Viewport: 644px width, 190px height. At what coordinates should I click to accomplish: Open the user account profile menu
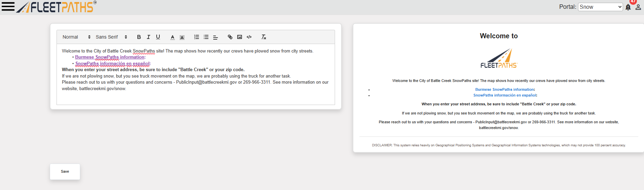pyautogui.click(x=638, y=7)
